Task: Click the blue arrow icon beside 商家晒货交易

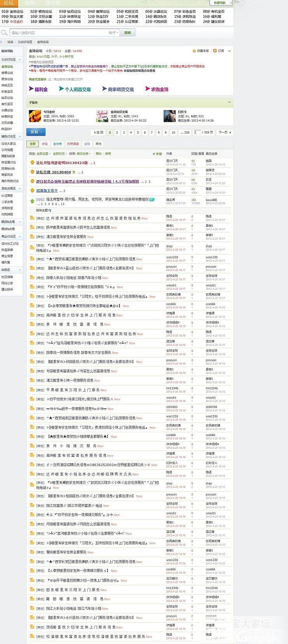Action: pos(104,89)
